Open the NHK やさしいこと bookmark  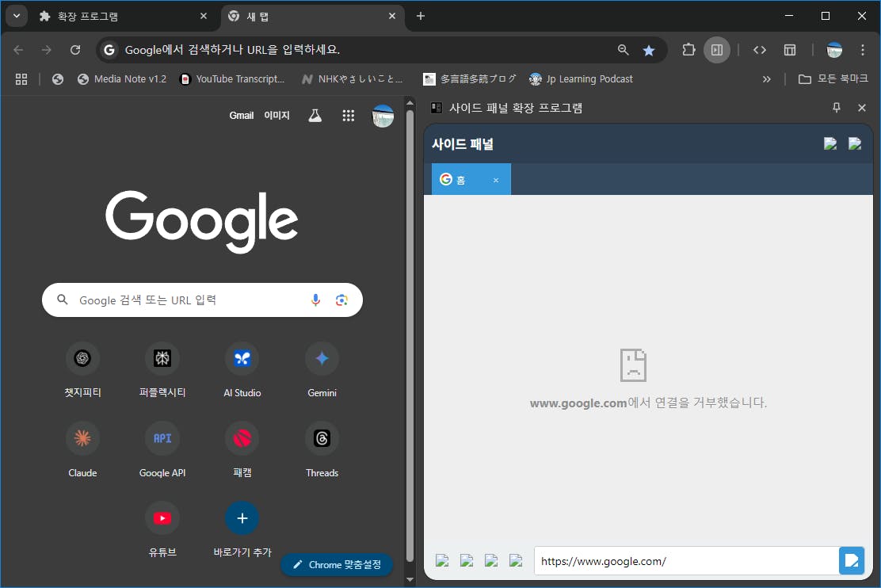point(353,79)
